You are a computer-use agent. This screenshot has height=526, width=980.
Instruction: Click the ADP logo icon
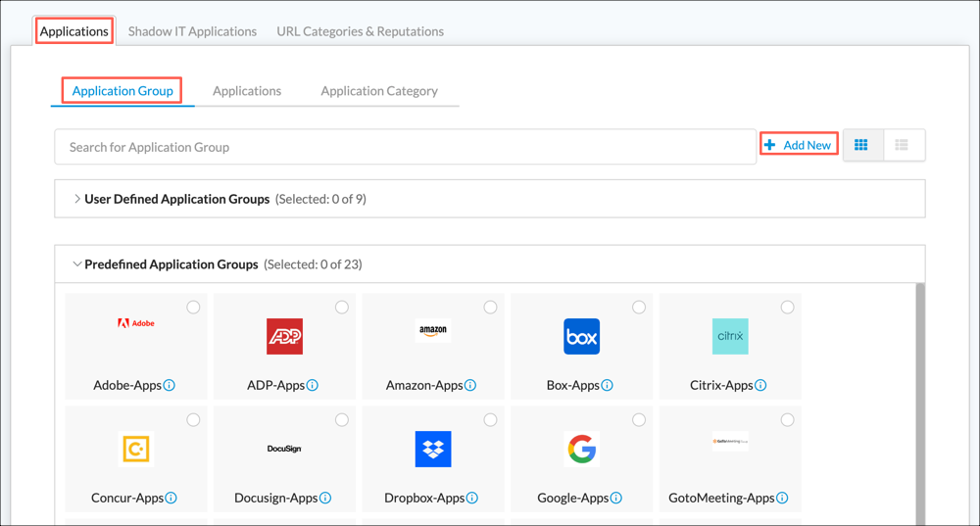click(284, 336)
